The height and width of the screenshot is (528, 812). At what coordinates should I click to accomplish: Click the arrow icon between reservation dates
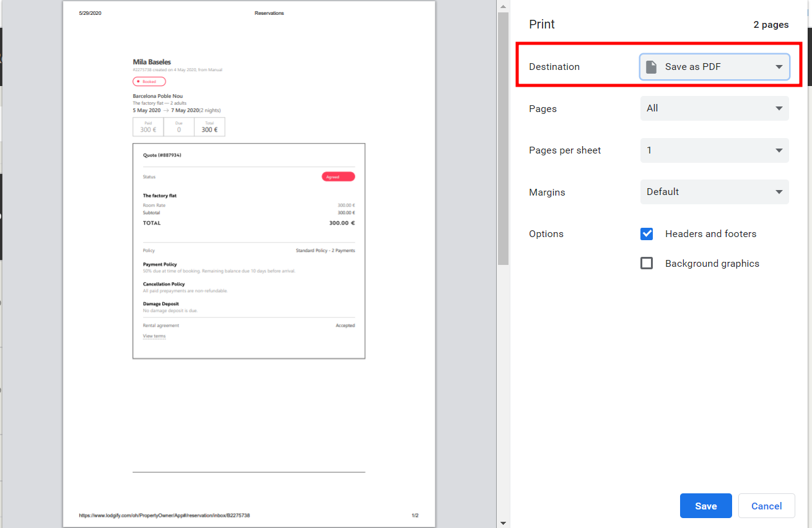point(165,110)
